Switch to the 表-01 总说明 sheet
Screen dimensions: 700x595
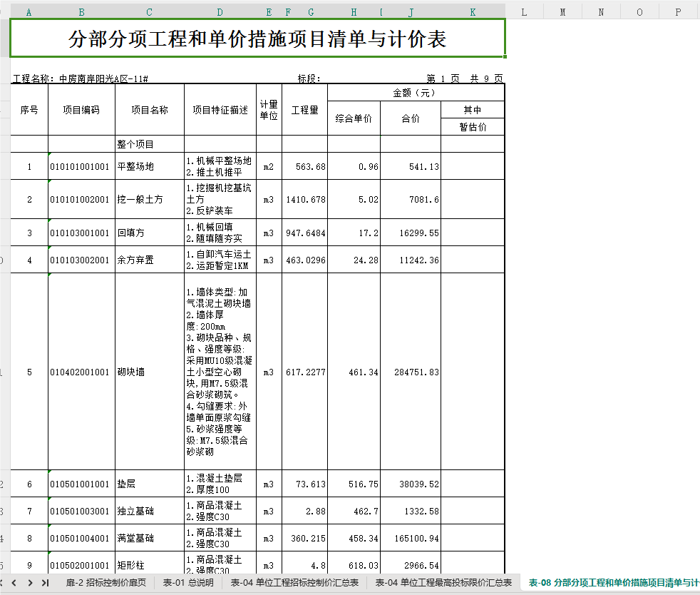point(188,582)
